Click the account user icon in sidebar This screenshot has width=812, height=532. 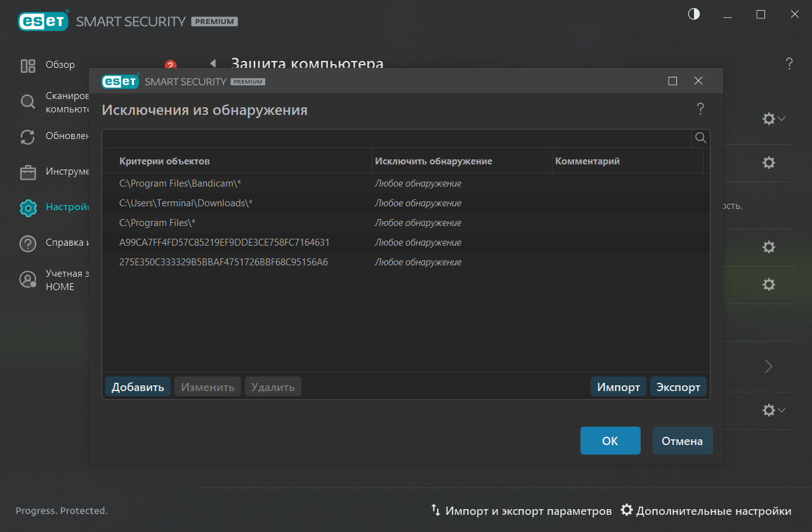[x=28, y=280]
